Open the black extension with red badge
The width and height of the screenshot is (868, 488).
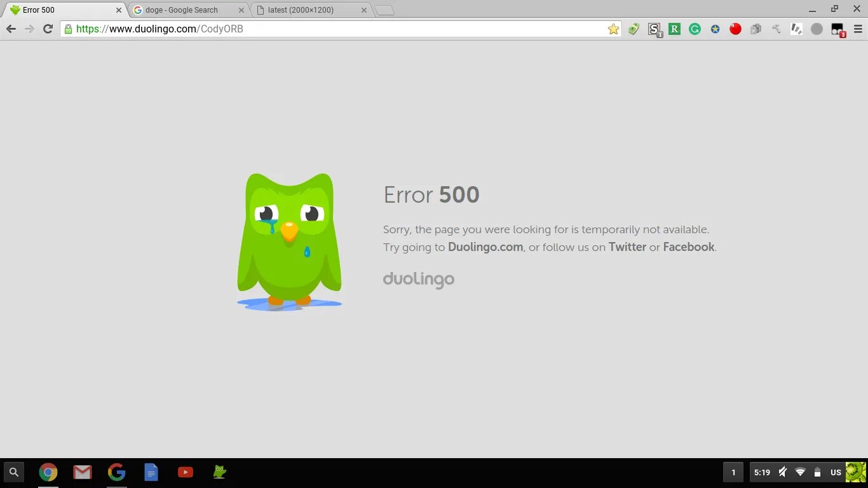coord(838,30)
